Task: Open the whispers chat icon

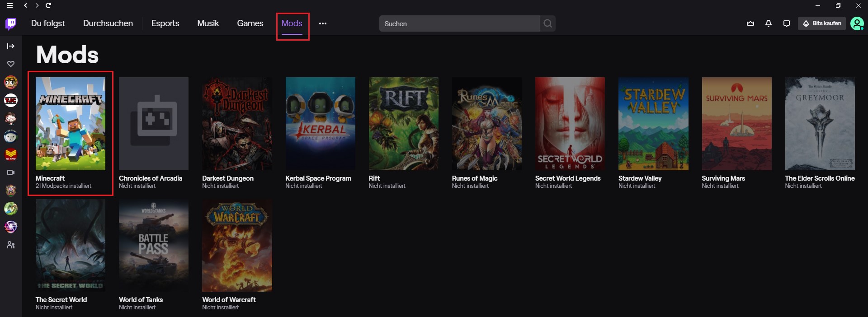Action: point(787,23)
